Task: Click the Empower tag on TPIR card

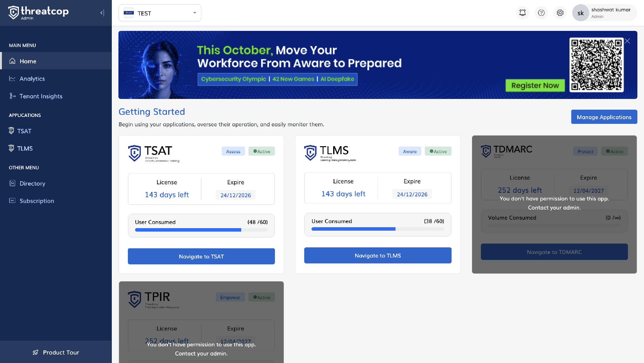Action: (x=230, y=297)
